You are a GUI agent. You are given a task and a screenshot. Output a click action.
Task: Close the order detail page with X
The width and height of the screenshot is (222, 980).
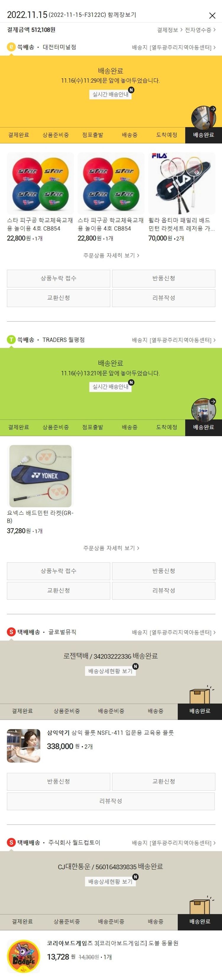(212, 16)
